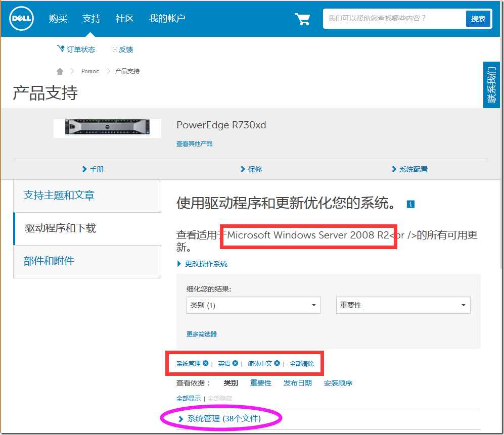Expand the 更改操作系统 option
This screenshot has width=504, height=435.
coord(203,264)
